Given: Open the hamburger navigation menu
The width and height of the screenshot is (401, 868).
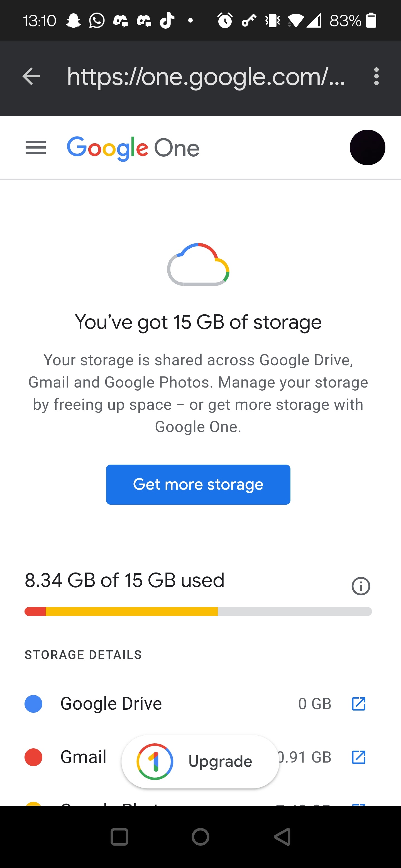Looking at the screenshot, I should 35,147.
